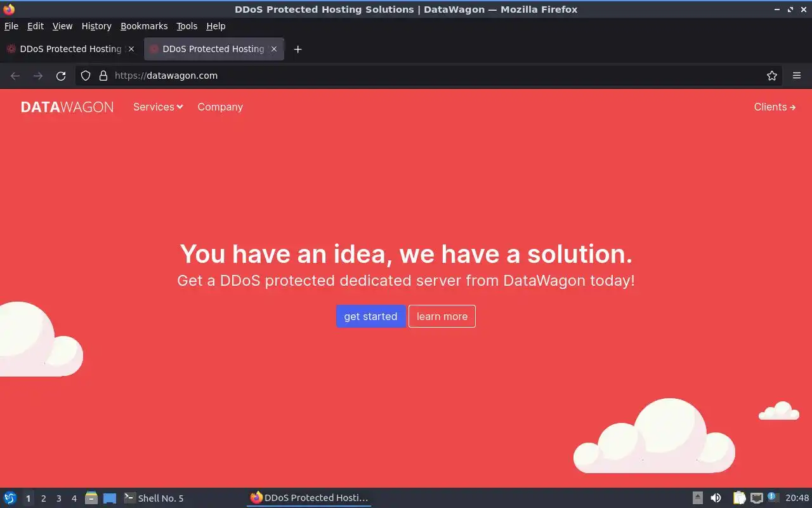Open the Bookmarks menu
The height and width of the screenshot is (508, 812).
pos(144,26)
